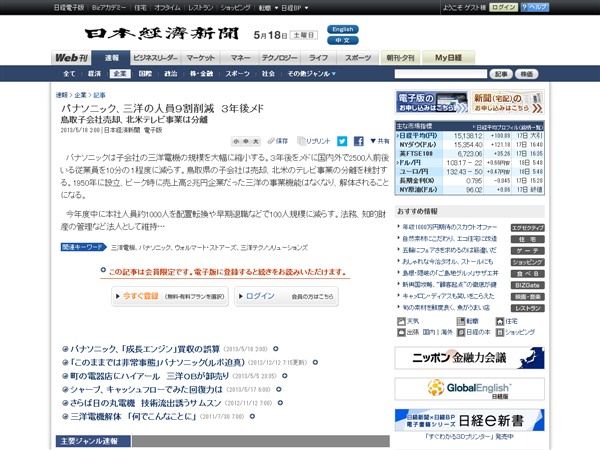600x450 pixels.
Task: Open related article シャープ、キャッシュフロー
Action: [147, 390]
